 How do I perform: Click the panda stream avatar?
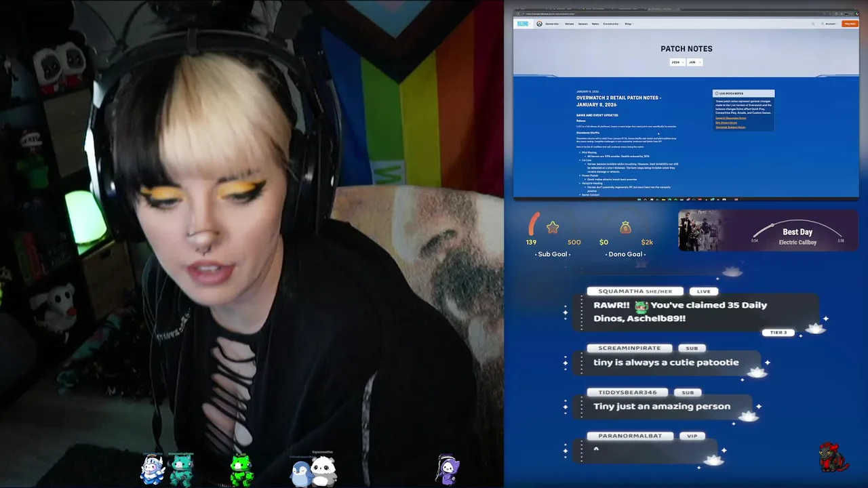tap(324, 471)
